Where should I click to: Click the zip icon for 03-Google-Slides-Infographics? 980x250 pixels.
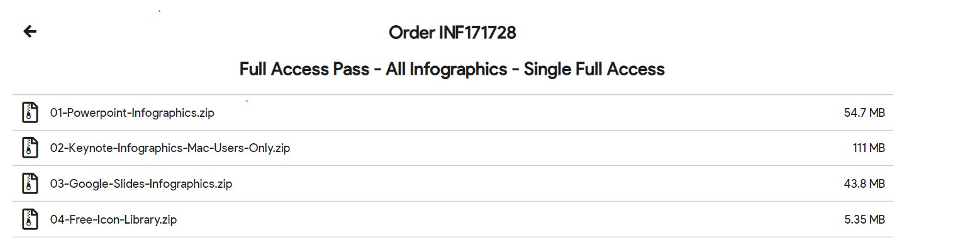click(30, 183)
